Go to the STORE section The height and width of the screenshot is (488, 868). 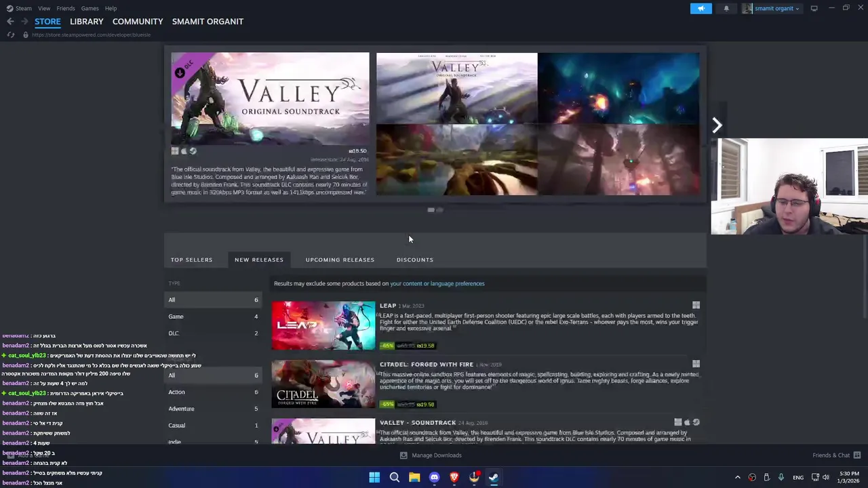47,22
